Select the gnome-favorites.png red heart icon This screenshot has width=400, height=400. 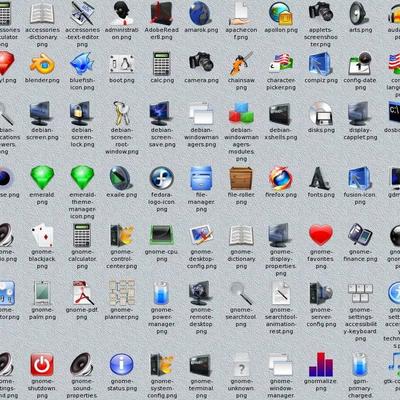click(x=321, y=235)
